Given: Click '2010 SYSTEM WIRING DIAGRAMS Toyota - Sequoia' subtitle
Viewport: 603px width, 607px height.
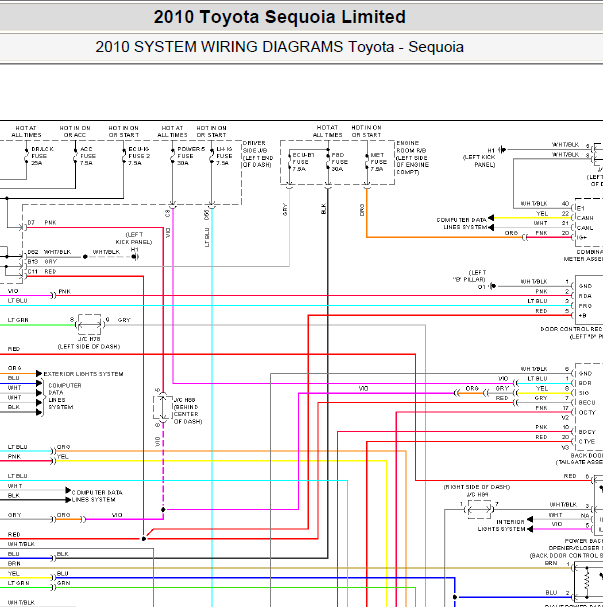Looking at the screenshot, I should click(x=279, y=47).
